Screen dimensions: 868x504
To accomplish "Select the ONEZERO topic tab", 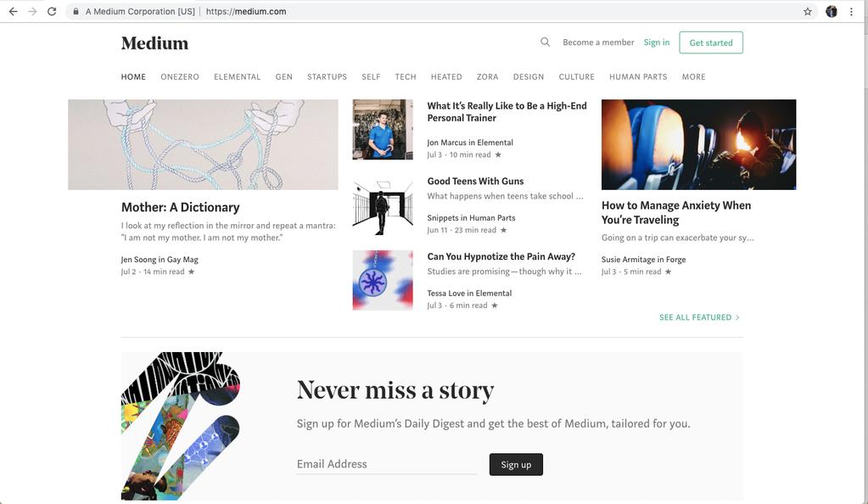I will coord(180,77).
